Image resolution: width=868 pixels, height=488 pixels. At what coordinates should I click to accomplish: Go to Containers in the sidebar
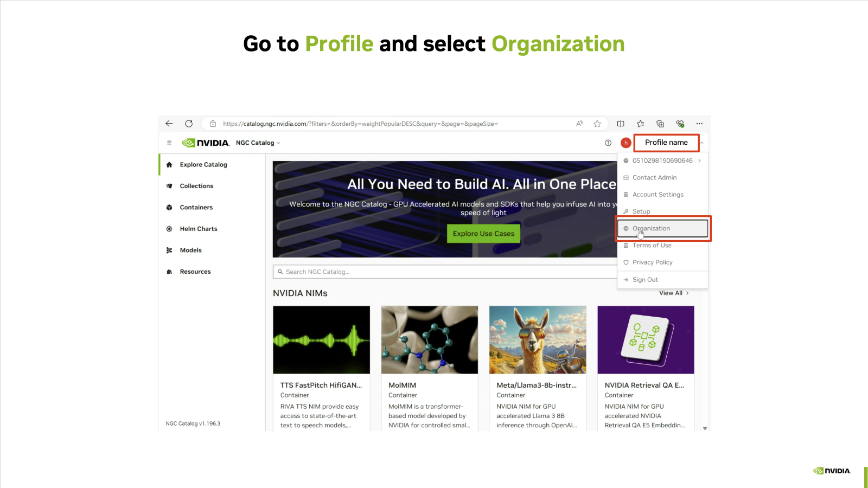click(212, 207)
